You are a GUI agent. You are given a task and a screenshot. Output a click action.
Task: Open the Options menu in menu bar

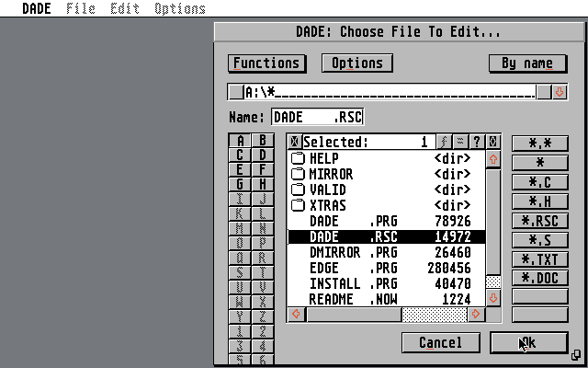pyautogui.click(x=180, y=8)
